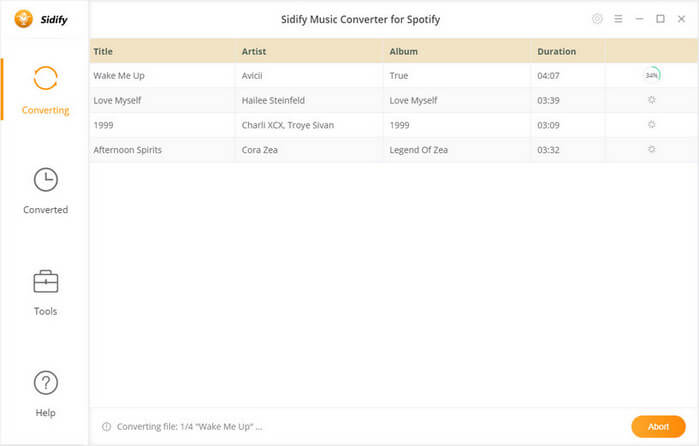Select the Wake Me Up title
699x446 pixels.
coord(119,76)
